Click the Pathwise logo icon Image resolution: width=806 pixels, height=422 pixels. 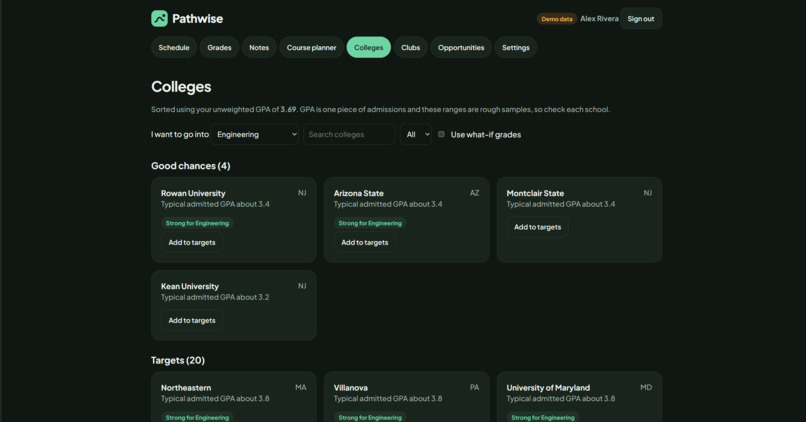(159, 19)
